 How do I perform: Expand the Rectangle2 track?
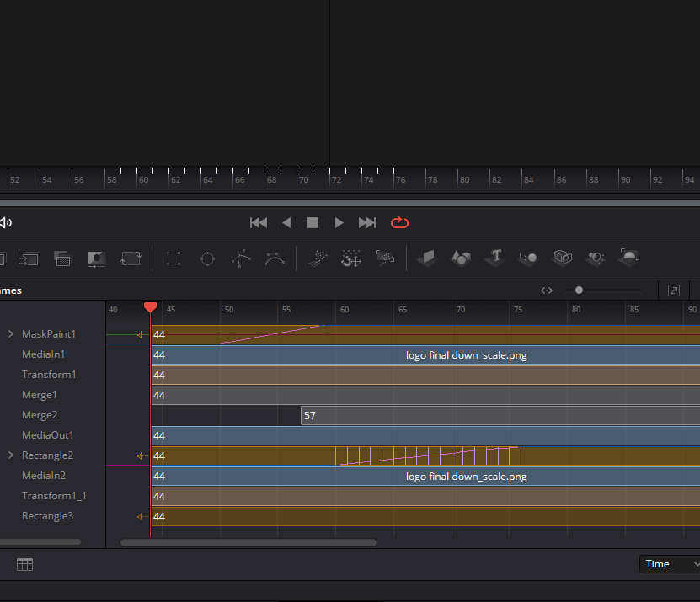tap(11, 455)
